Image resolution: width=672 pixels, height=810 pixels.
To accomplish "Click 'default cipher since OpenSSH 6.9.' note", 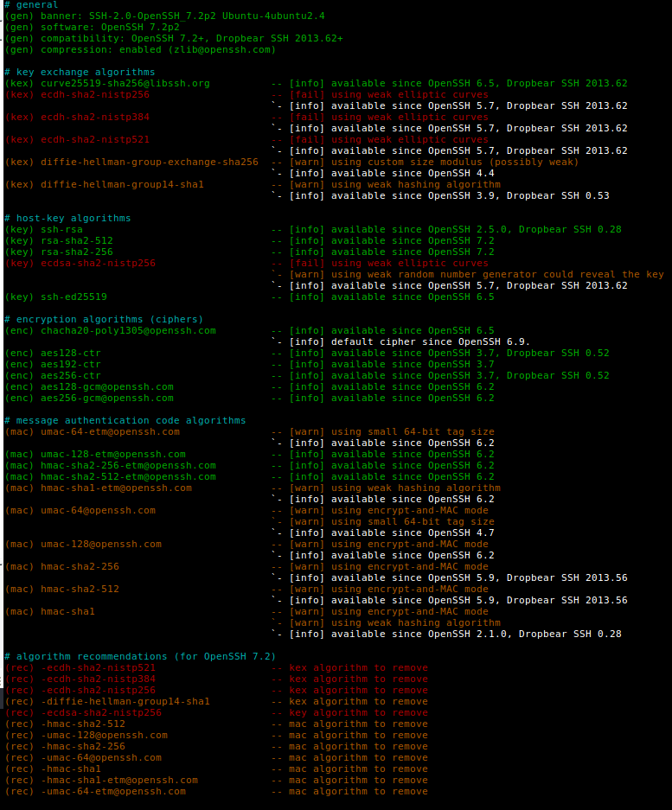I will (x=431, y=342).
